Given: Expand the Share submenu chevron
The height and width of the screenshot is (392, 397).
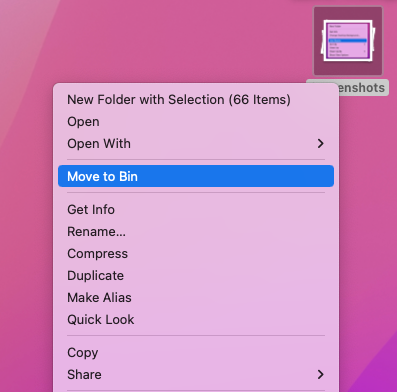Looking at the screenshot, I should [320, 375].
